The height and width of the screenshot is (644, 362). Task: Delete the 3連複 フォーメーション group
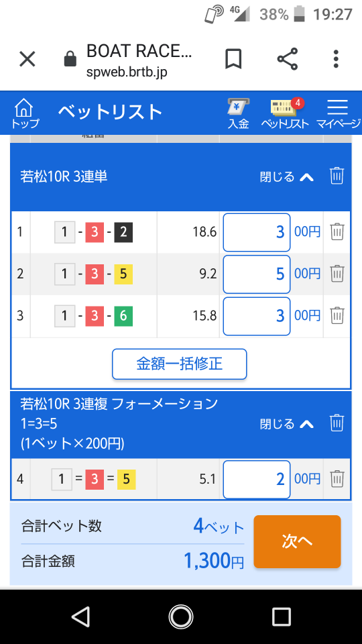click(x=337, y=423)
